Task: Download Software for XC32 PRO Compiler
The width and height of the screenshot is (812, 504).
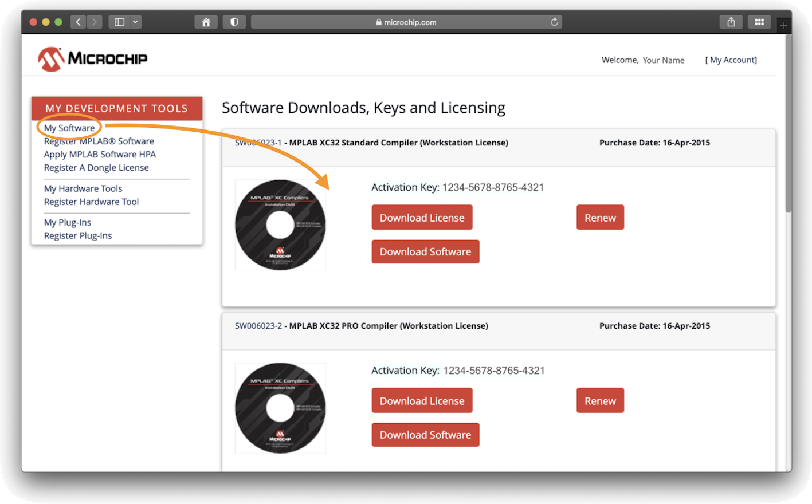Action: (425, 435)
